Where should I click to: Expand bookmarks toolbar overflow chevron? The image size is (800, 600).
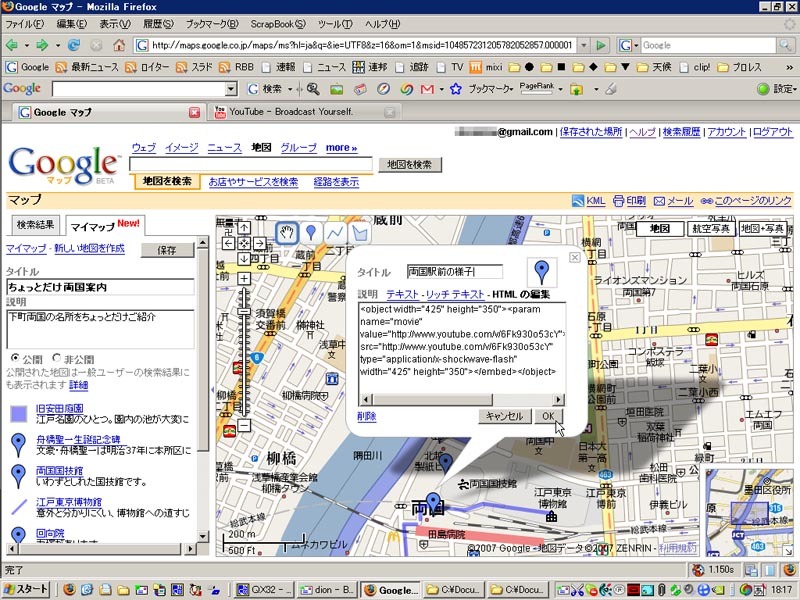(790, 67)
